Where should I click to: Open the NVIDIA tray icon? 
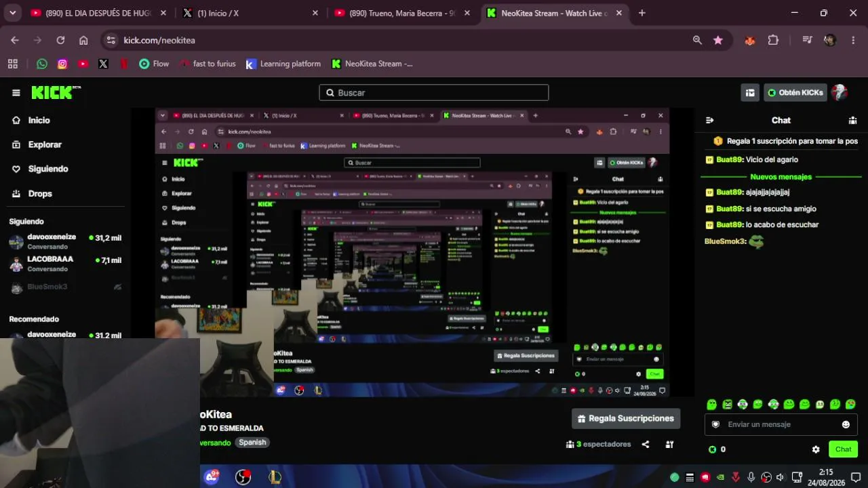(720, 477)
